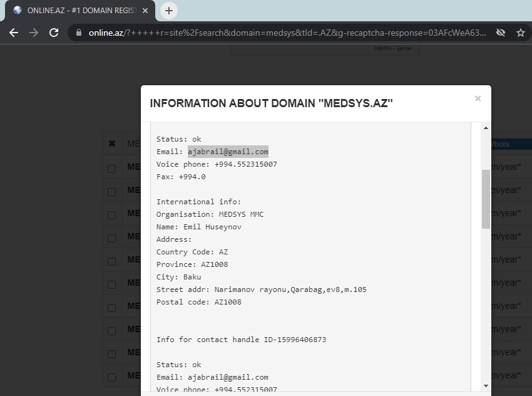Click the browser forward arrow
The width and height of the screenshot is (532, 396).
34,33
